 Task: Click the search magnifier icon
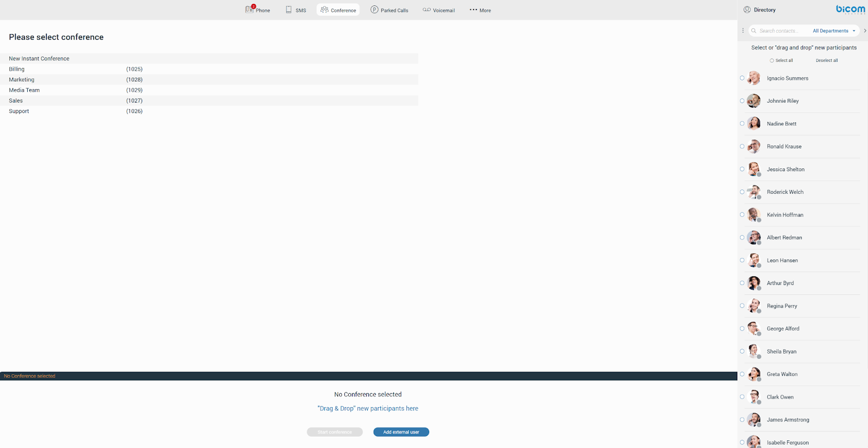pos(754,31)
